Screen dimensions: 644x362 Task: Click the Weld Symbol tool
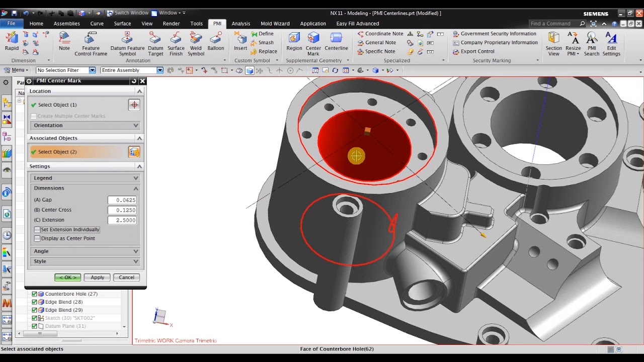(x=196, y=44)
